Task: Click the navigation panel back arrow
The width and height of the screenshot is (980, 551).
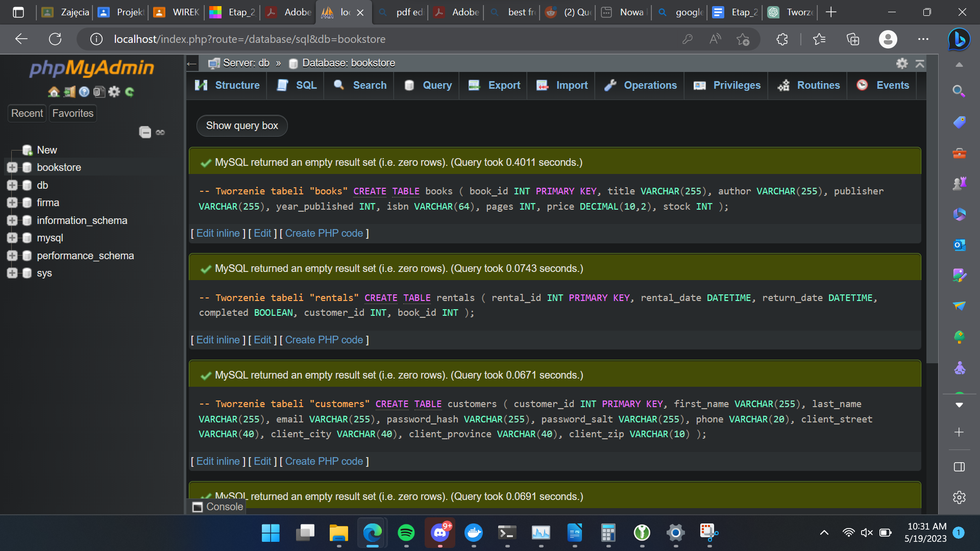Action: (x=192, y=64)
